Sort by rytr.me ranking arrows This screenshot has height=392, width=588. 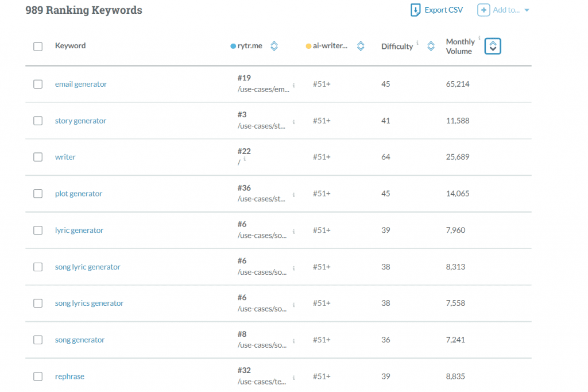[x=274, y=46]
